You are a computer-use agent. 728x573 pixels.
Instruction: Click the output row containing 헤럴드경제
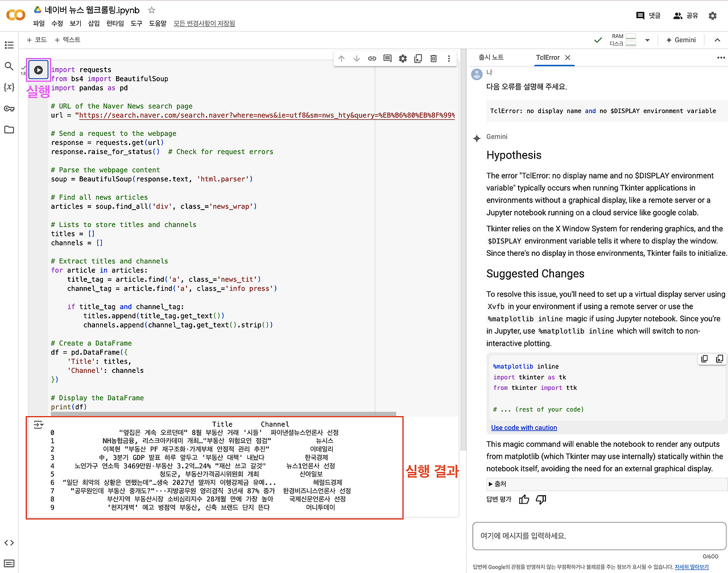coord(196,483)
